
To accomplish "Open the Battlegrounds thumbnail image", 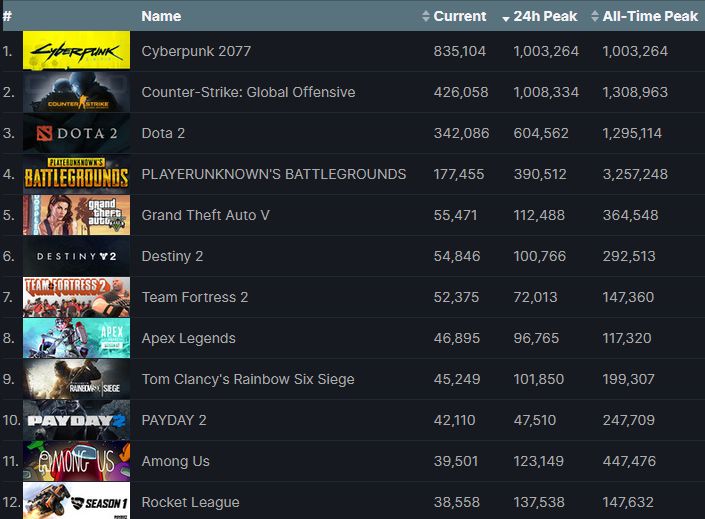I will pyautogui.click(x=76, y=174).
